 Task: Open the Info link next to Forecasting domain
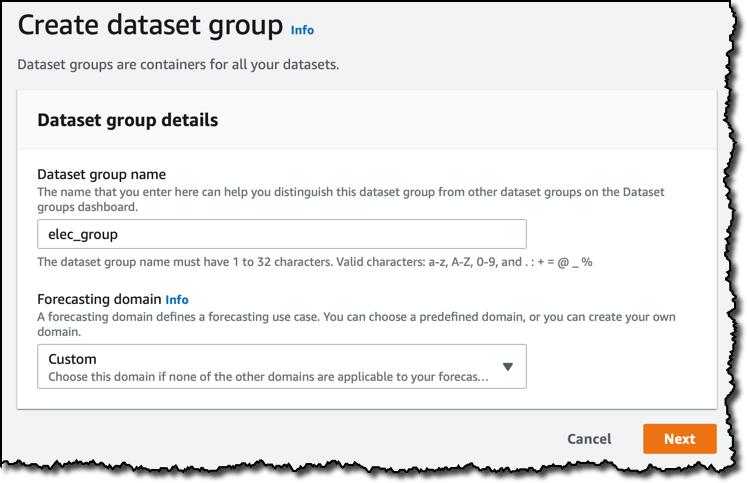pos(177,299)
